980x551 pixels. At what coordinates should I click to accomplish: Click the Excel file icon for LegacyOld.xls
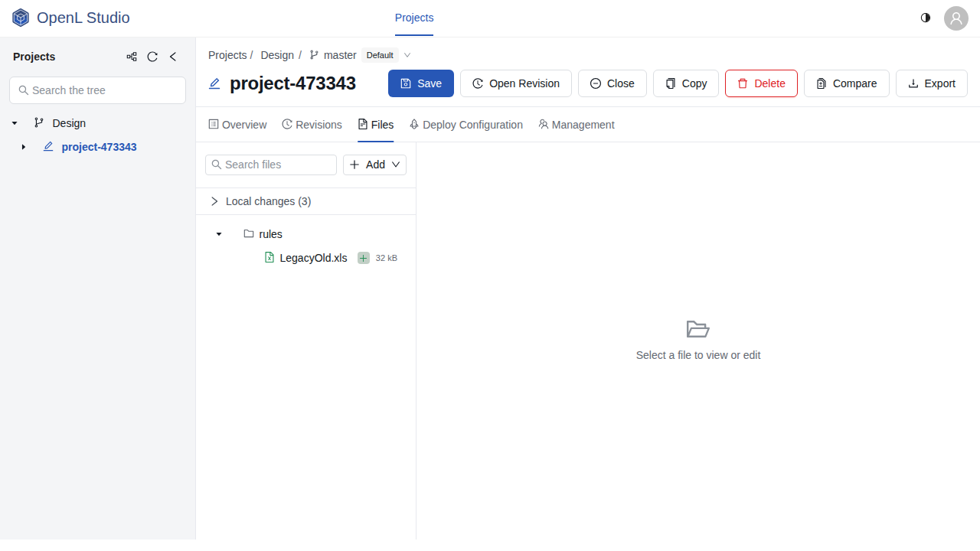click(269, 258)
